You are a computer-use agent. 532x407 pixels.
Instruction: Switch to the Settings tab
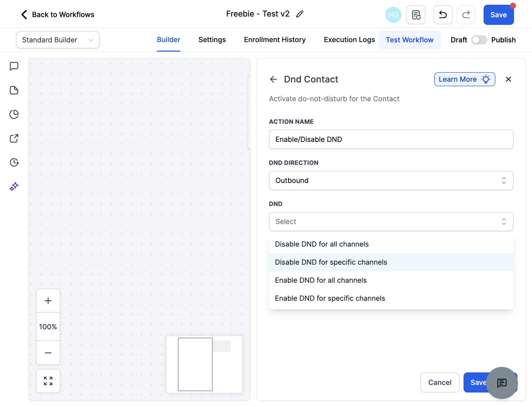[x=212, y=40]
